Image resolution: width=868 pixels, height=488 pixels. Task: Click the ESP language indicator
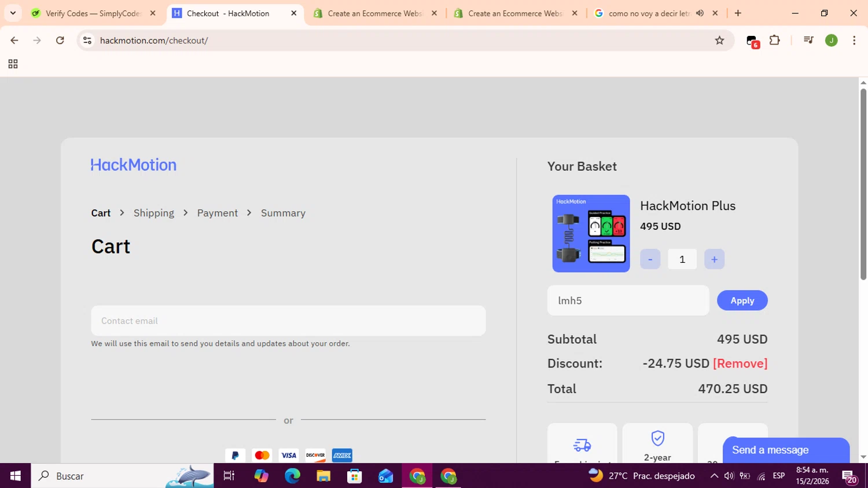779,476
